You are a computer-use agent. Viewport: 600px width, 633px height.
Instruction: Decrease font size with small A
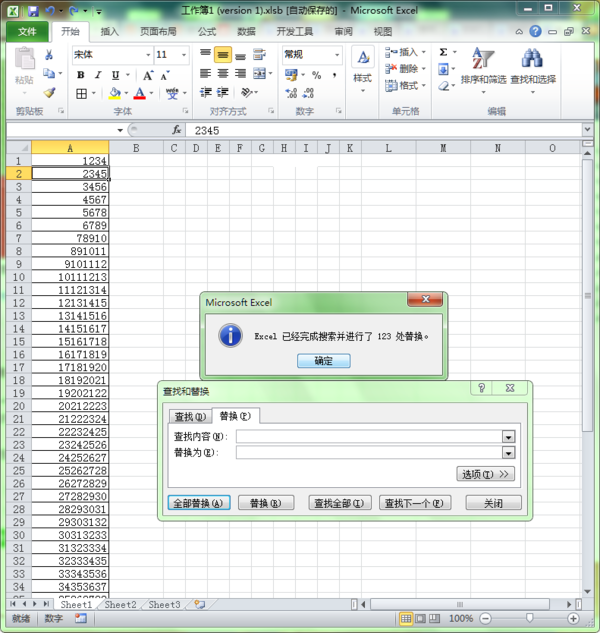pyautogui.click(x=165, y=75)
